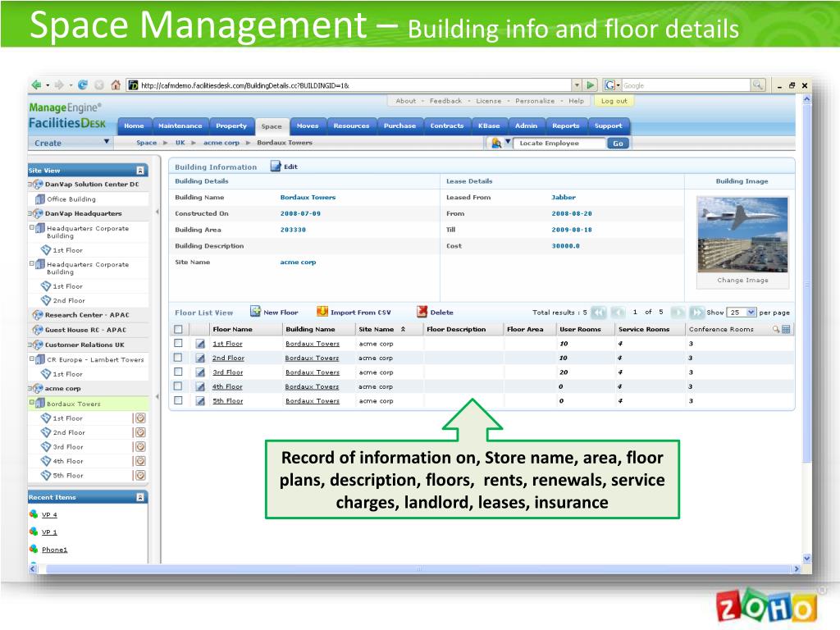Check the 3rd Floor row checkbox
Viewport: 840px width, 630px height.
tap(178, 372)
